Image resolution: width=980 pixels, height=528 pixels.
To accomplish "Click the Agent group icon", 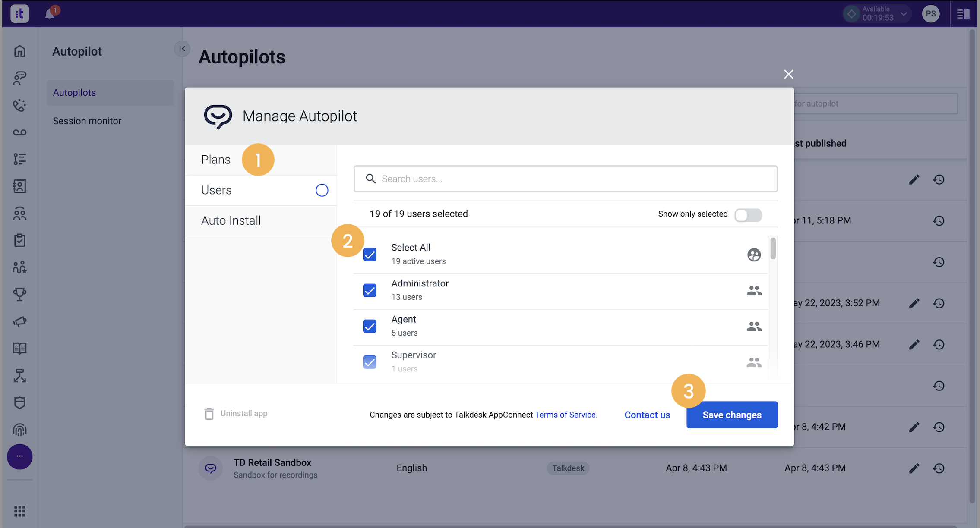I will pyautogui.click(x=754, y=327).
